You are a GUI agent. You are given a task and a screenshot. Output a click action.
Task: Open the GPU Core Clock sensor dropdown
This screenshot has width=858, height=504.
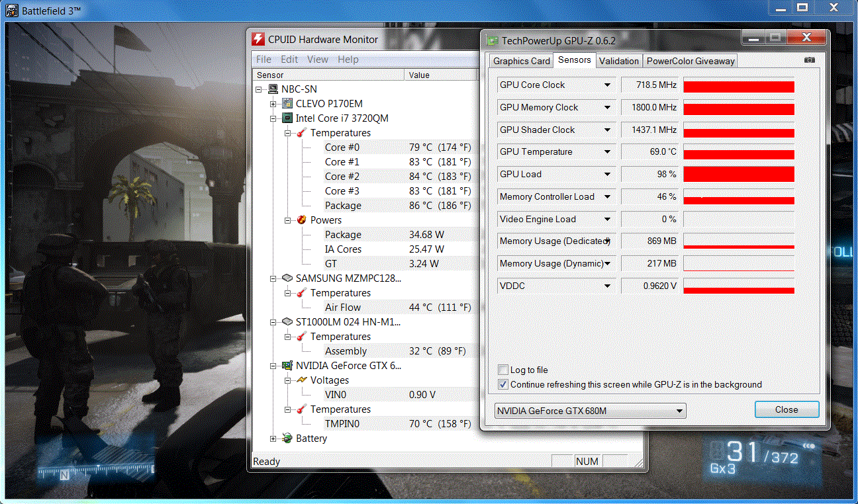(x=607, y=85)
